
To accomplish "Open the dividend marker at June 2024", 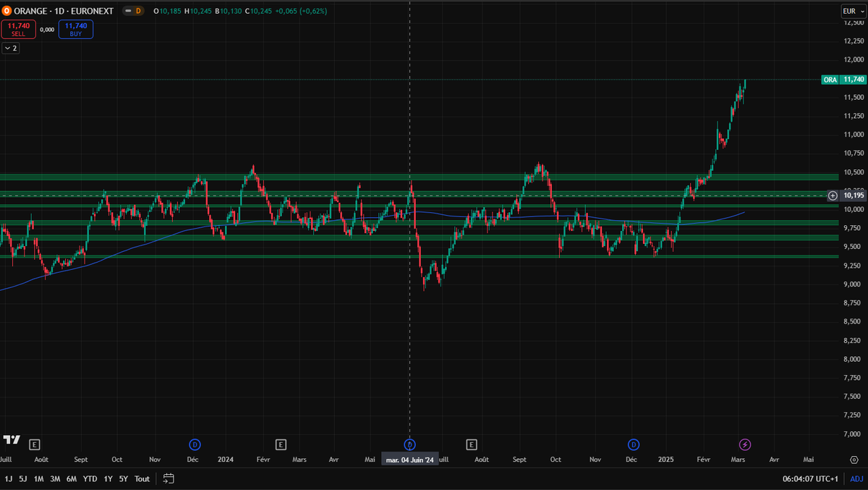I will [x=410, y=444].
